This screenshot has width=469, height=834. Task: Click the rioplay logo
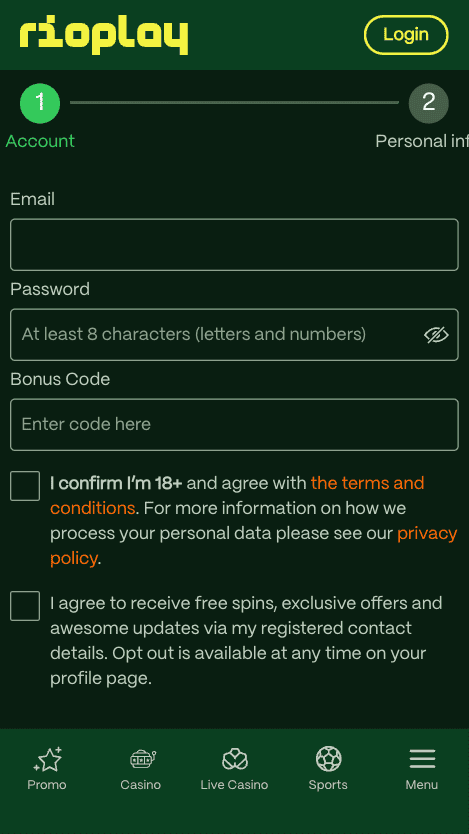(104, 36)
